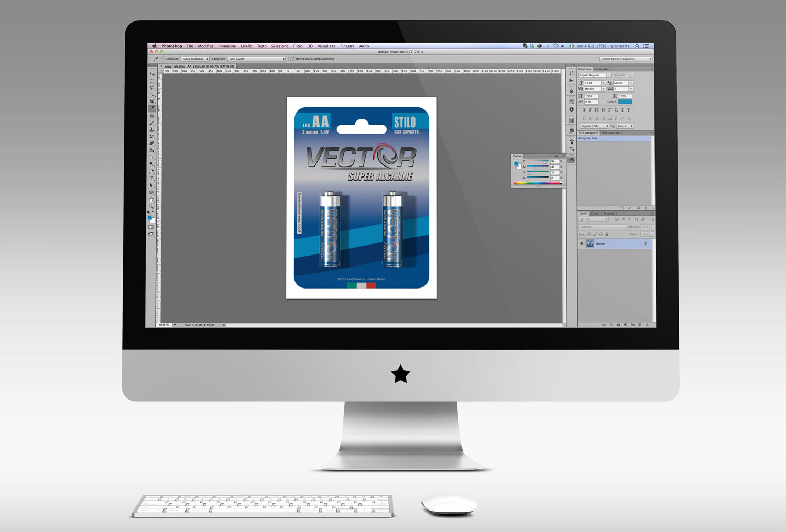Switch to the Stili carattere tab
786x532 pixels.
[610, 133]
